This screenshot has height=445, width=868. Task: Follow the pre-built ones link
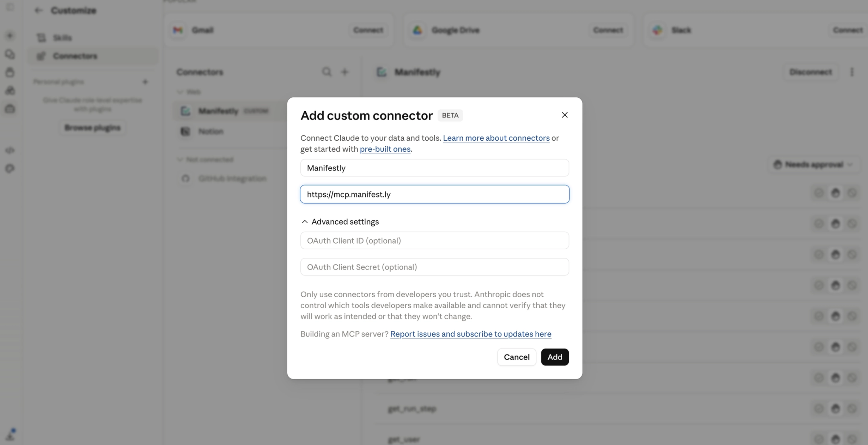[x=385, y=149]
